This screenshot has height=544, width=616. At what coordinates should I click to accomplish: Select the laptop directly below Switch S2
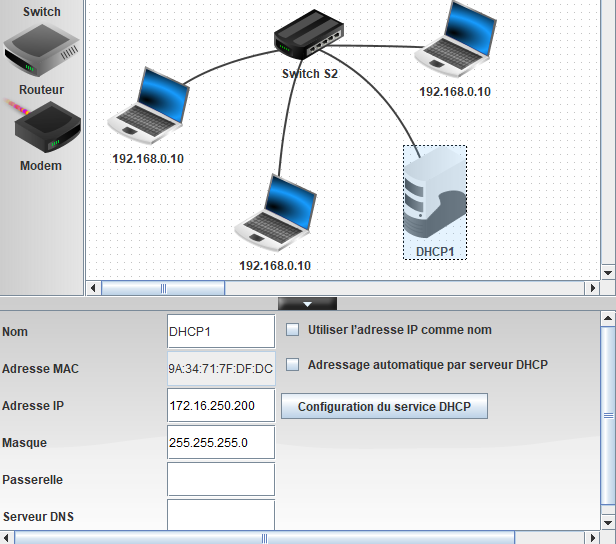[x=274, y=210]
